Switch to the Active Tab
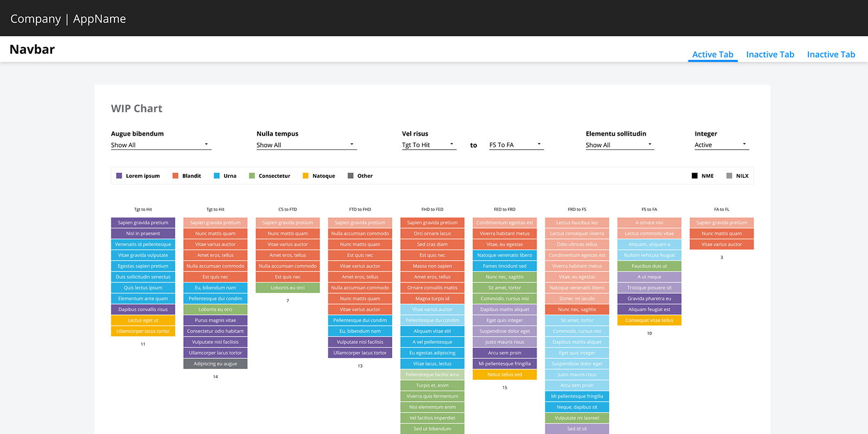The height and width of the screenshot is (434, 868). (713, 54)
